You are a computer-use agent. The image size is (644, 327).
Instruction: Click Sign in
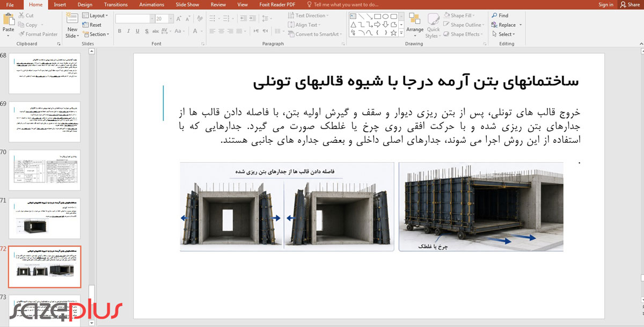[606, 4]
